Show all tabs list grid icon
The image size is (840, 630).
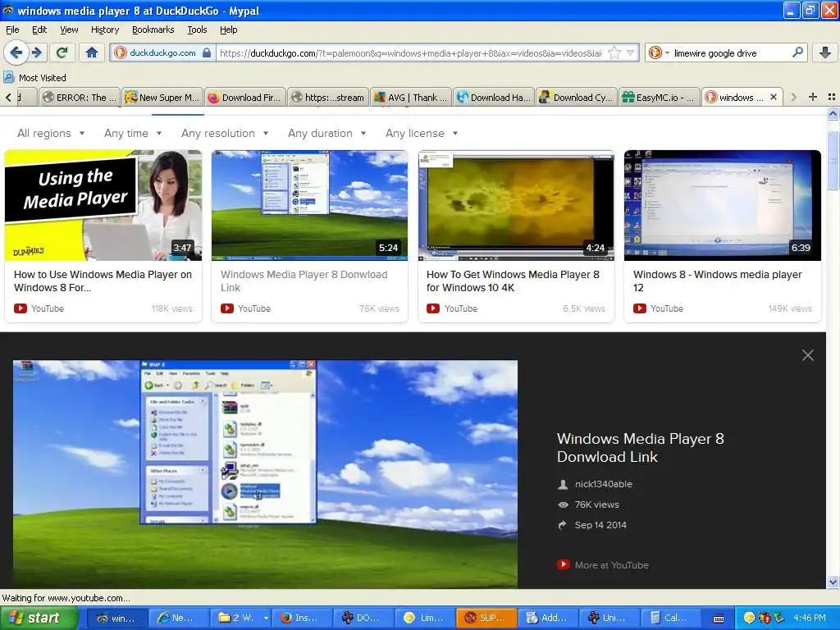pos(832,97)
